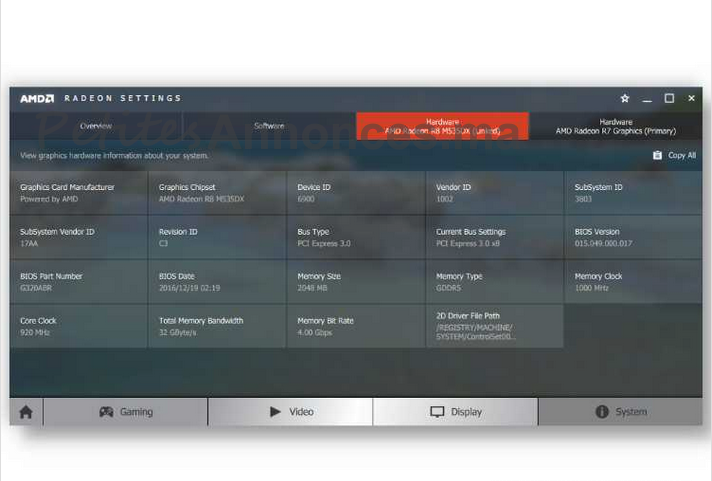Click 'View graphics hardware information' description text
This screenshot has width=712, height=481.
(114, 155)
